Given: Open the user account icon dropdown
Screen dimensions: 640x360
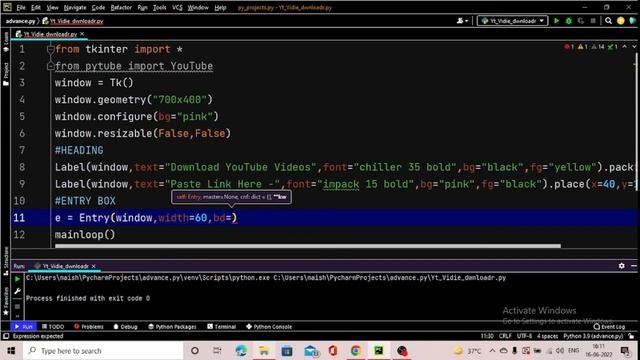Looking at the screenshot, I should 462,21.
